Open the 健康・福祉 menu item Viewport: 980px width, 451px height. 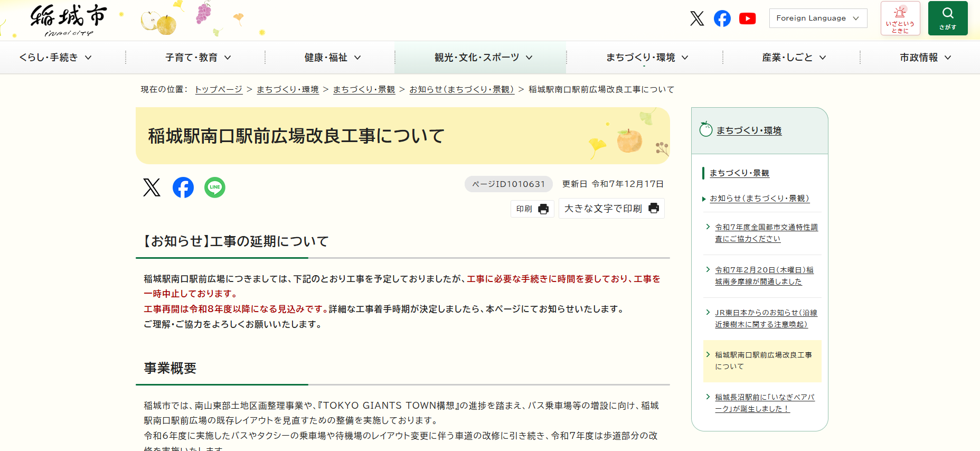coord(333,58)
